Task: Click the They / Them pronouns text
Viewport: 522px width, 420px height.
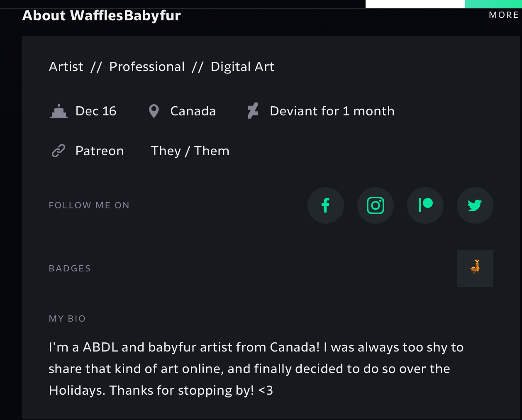Action: tap(190, 151)
